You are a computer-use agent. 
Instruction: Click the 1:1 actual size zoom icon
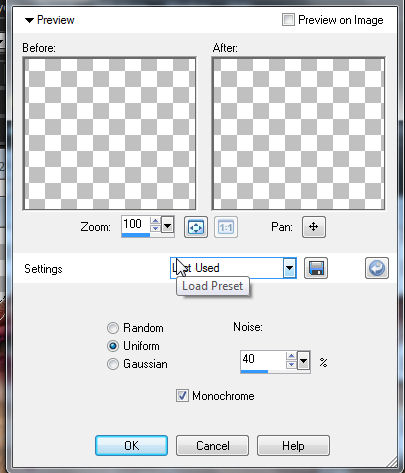click(226, 227)
